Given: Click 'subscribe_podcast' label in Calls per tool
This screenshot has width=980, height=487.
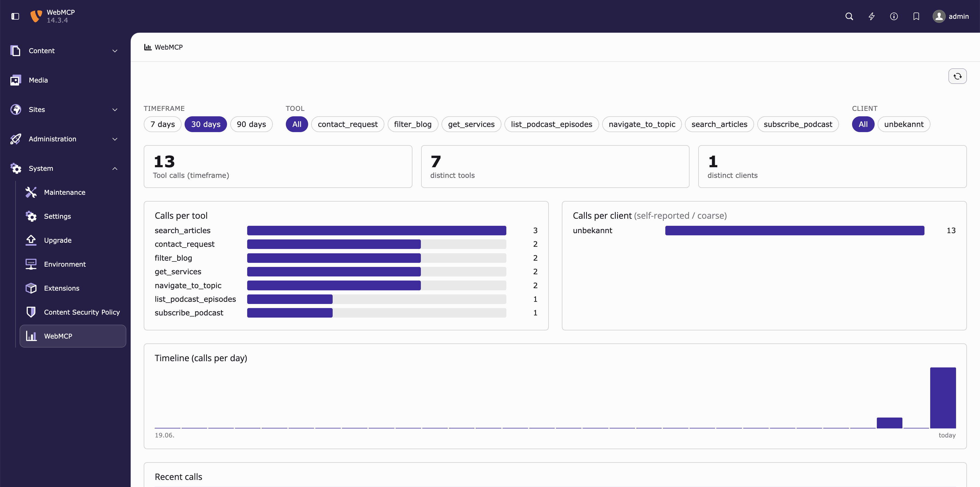Looking at the screenshot, I should tap(189, 313).
